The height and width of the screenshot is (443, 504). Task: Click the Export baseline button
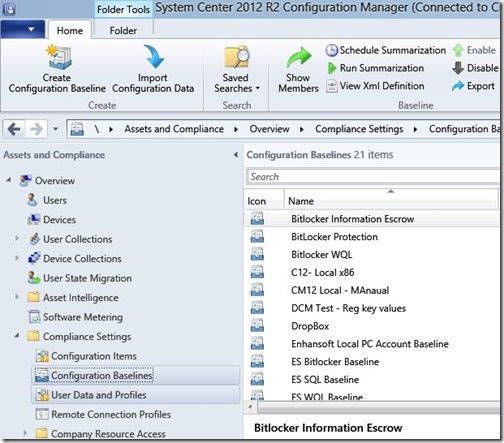(473, 86)
